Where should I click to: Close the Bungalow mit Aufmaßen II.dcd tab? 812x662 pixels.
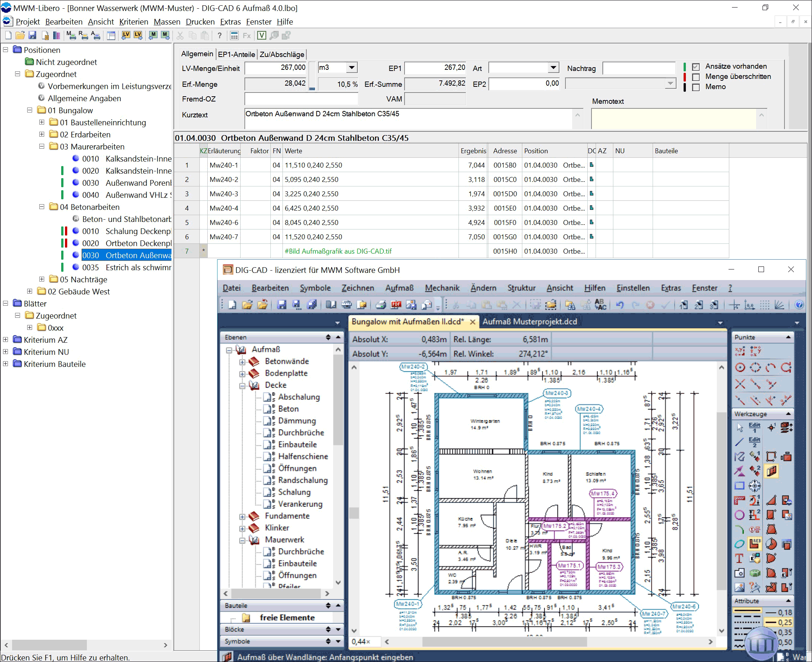tap(472, 322)
